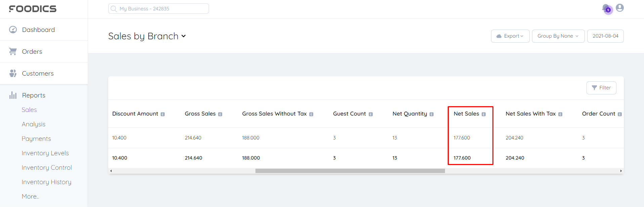Viewport: 644px width, 207px height.
Task: Open the user profile icon
Action: pos(620,8)
